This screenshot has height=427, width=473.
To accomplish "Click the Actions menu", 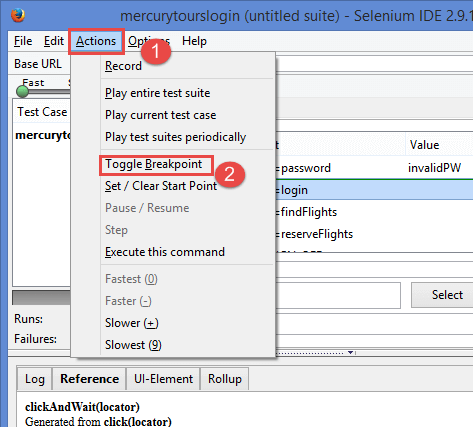I will point(96,41).
